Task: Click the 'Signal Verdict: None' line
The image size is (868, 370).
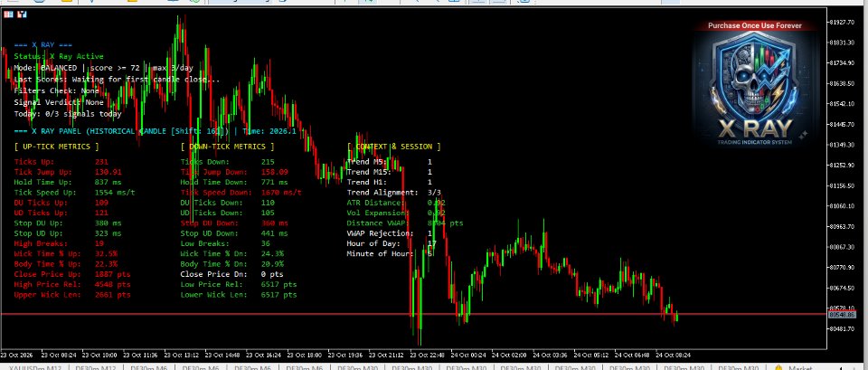Action: tap(59, 103)
